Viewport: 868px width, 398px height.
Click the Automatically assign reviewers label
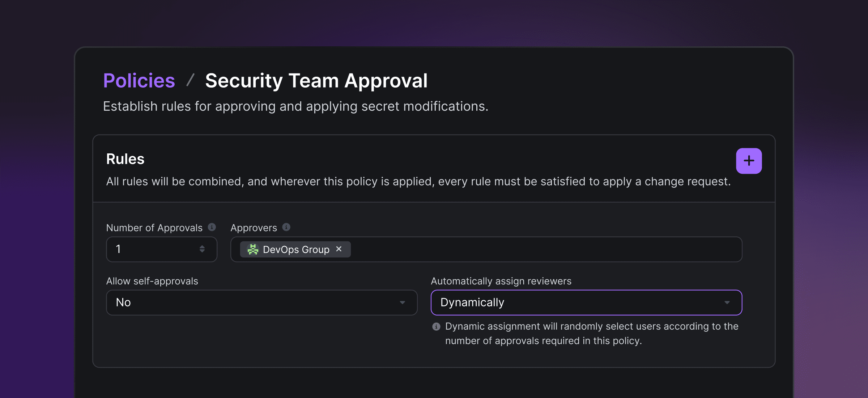click(x=501, y=281)
